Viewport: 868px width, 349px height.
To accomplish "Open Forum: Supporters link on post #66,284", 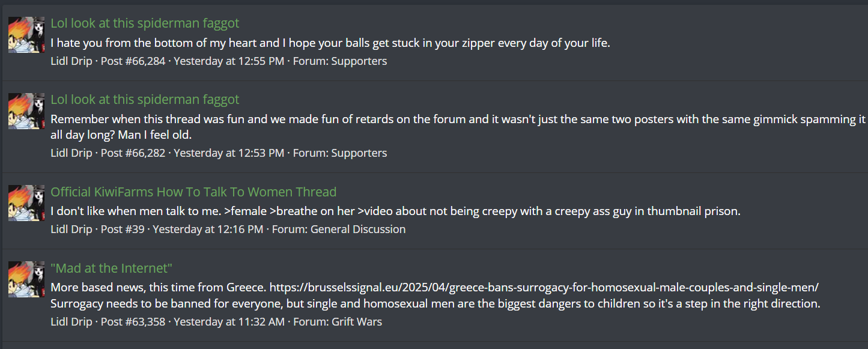I will pos(340,61).
